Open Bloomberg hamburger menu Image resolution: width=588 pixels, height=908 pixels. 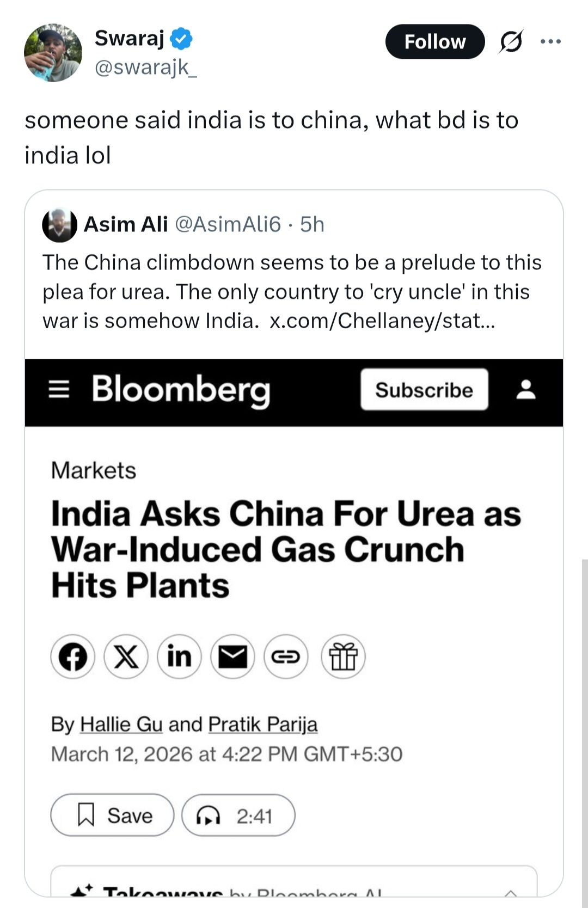(59, 390)
